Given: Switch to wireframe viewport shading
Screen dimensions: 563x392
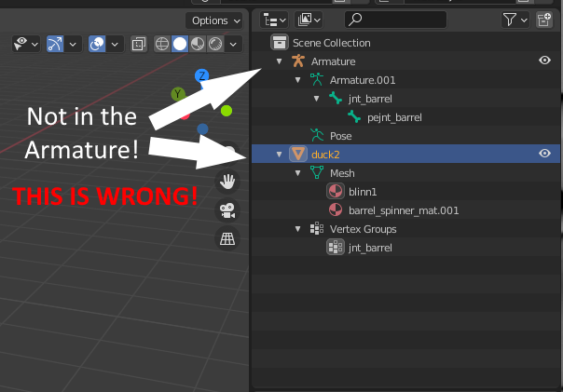Looking at the screenshot, I should coord(162,44).
